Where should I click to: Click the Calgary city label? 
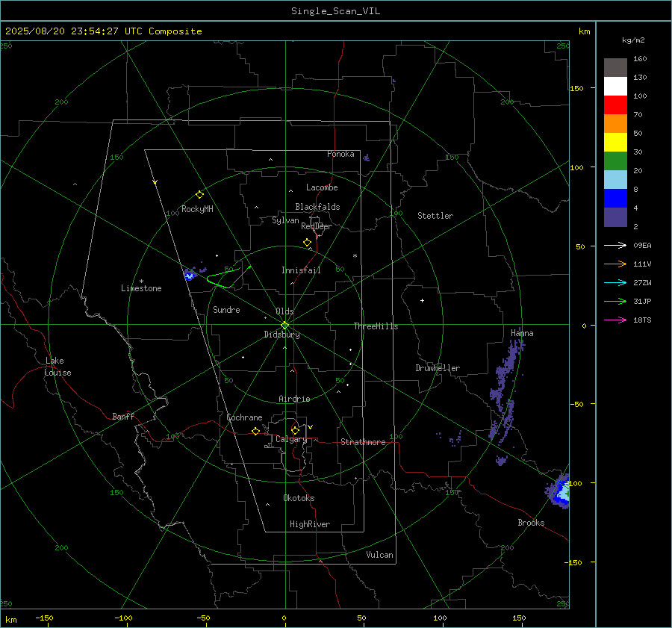click(291, 439)
